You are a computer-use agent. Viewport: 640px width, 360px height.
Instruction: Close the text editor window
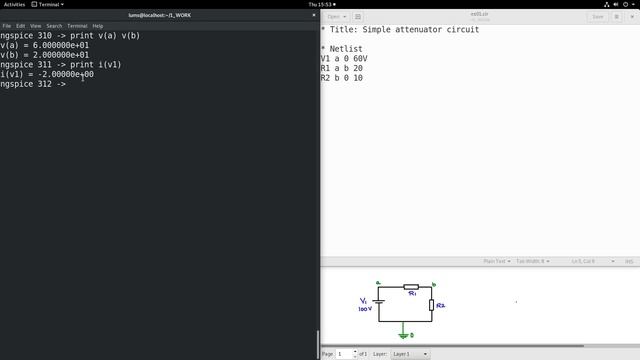tap(632, 17)
